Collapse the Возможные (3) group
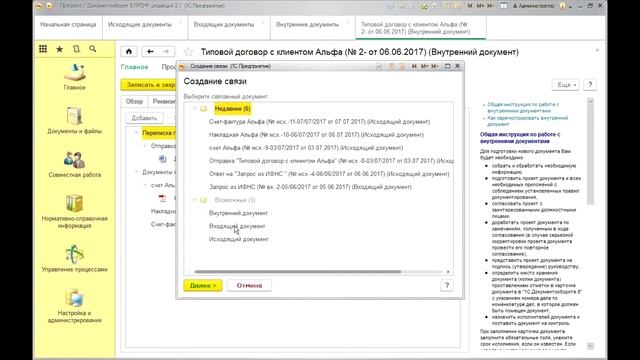The height and width of the screenshot is (360, 640). [x=194, y=200]
